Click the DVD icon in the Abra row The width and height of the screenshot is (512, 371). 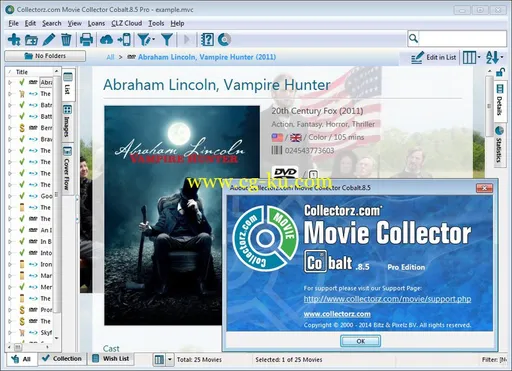point(33,82)
